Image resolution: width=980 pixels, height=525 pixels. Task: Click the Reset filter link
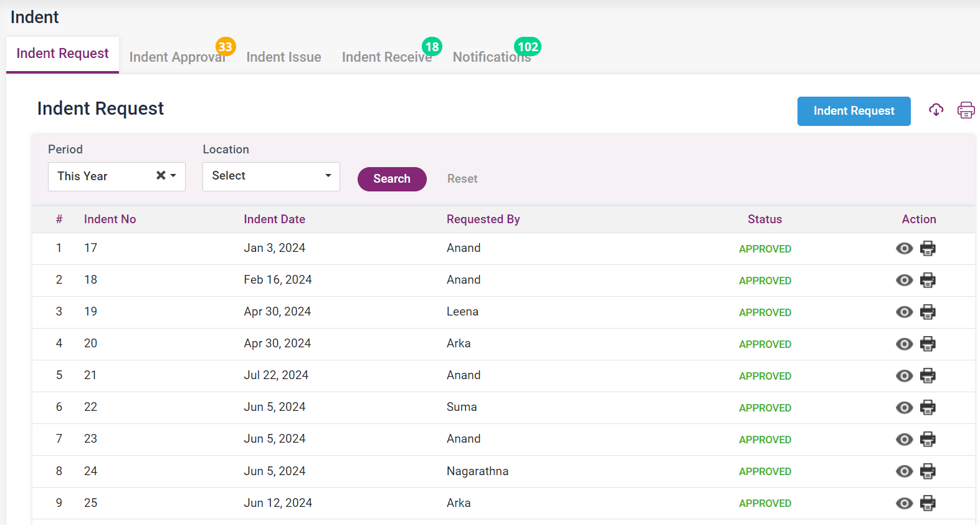462,179
